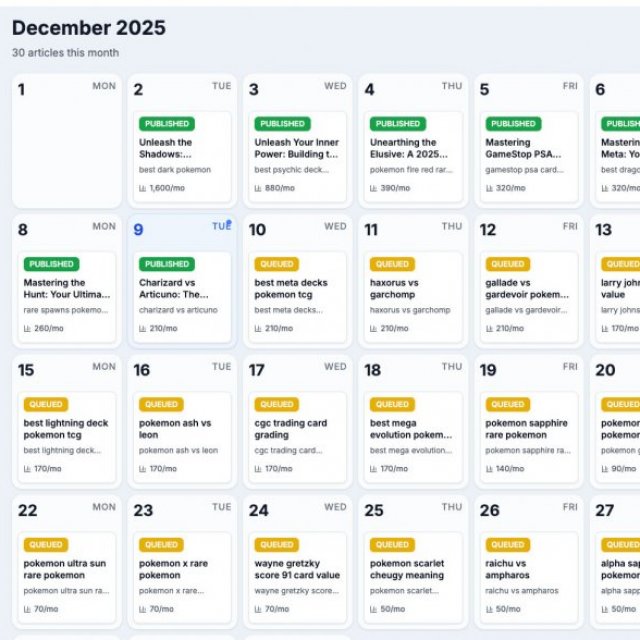Image resolution: width=640 pixels, height=640 pixels.
Task: Click the chart icon next to 390/mo
Action: [x=373, y=188]
